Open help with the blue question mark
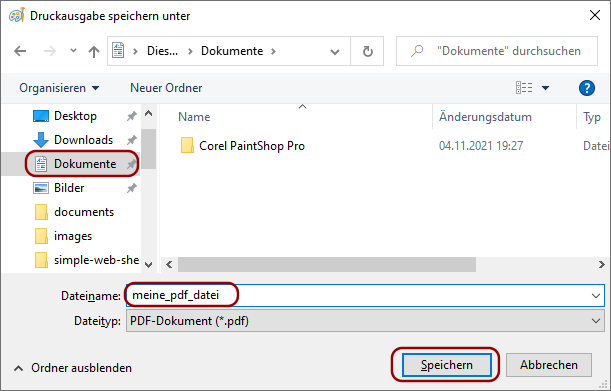This screenshot has width=611, height=391. point(586,88)
